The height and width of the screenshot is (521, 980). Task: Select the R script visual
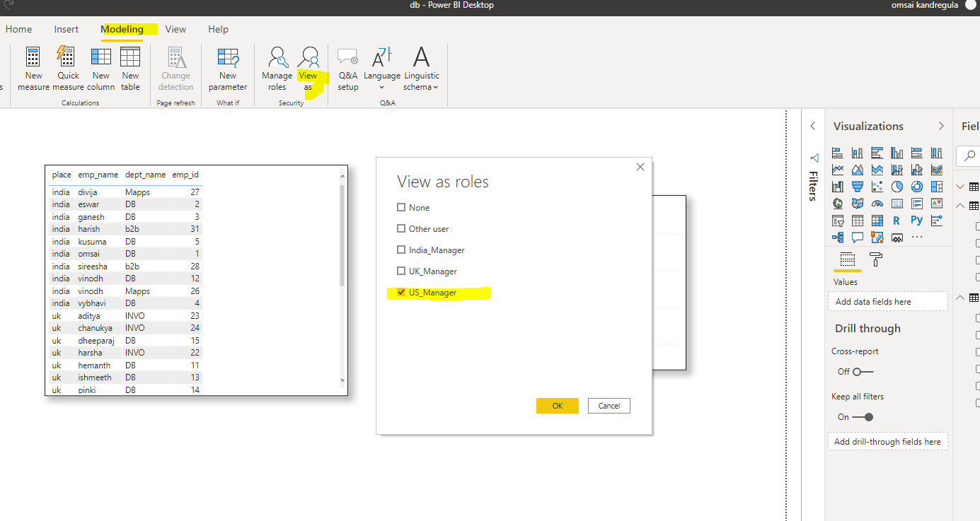[x=897, y=221]
